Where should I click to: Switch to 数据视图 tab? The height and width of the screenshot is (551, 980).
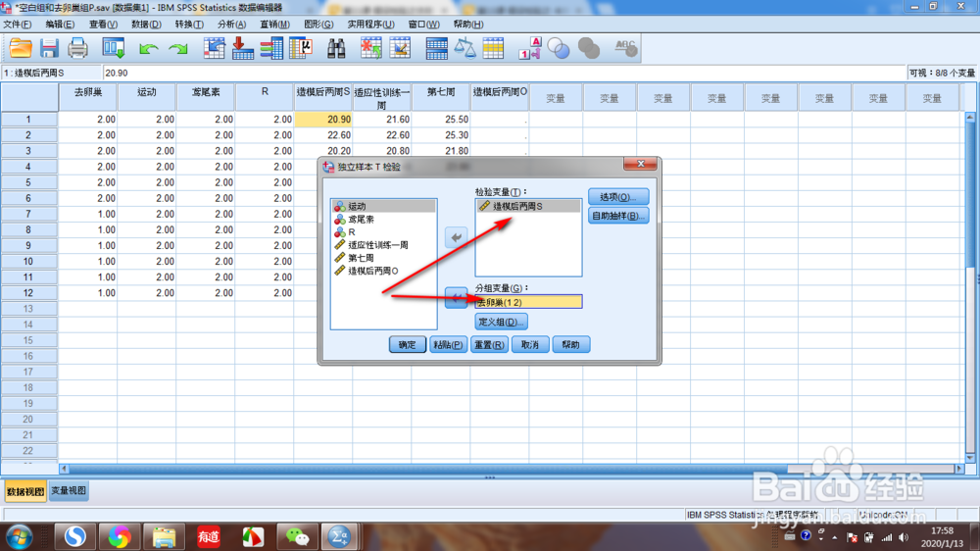pyautogui.click(x=25, y=491)
